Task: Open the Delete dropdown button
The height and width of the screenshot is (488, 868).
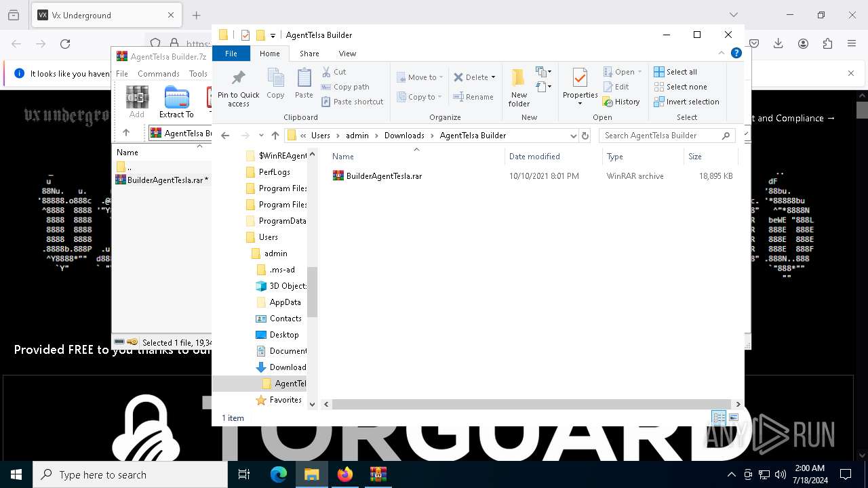Action: pos(474,77)
